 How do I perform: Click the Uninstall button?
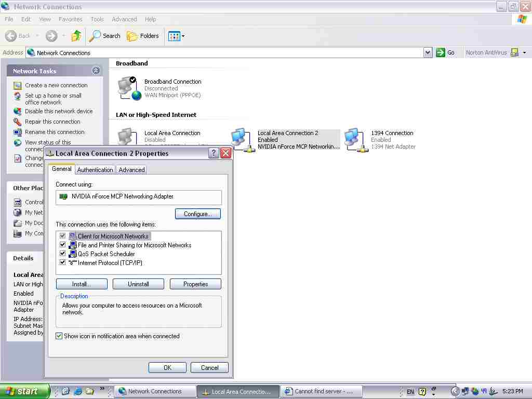click(138, 284)
